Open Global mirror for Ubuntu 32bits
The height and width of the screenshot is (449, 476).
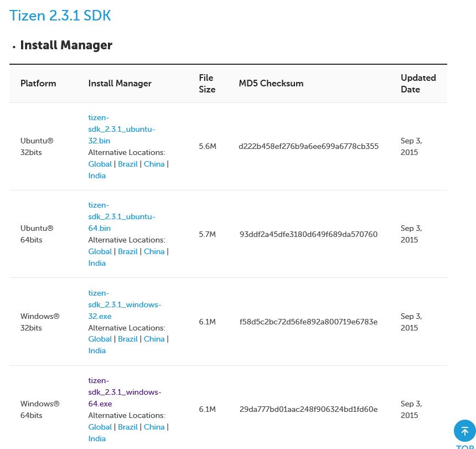click(100, 164)
